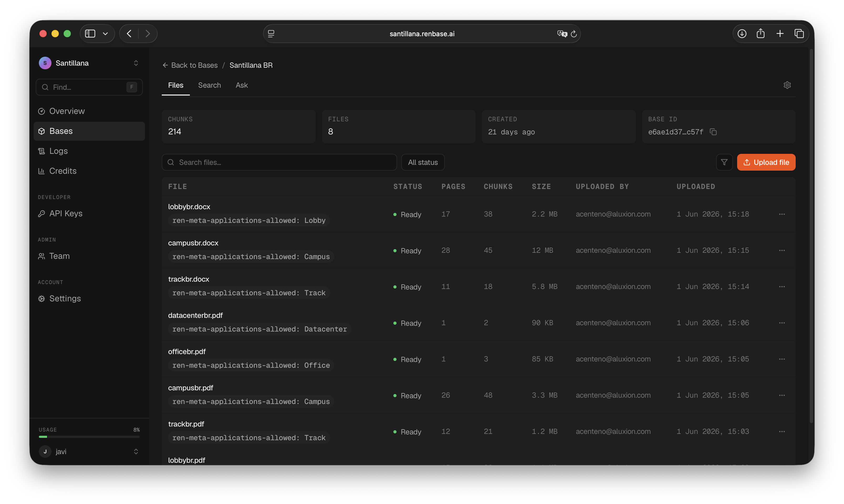844x504 pixels.
Task: Open Logs in the sidebar
Action: pos(89,151)
